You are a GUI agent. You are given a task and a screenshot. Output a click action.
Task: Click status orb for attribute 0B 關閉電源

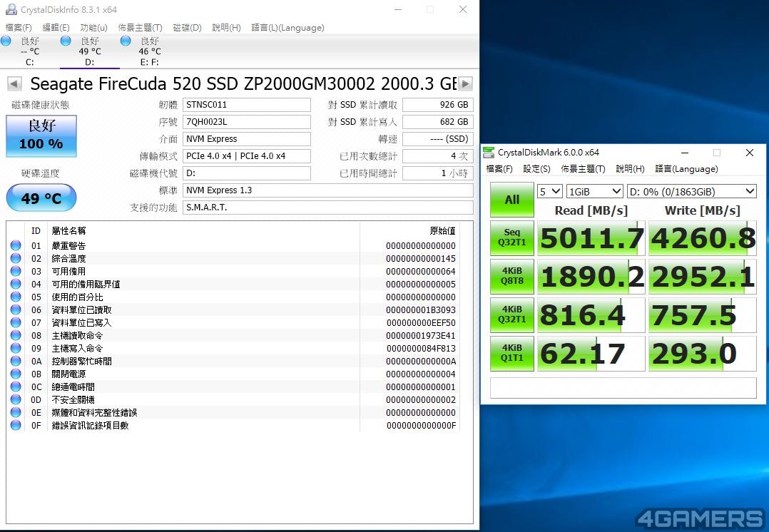tap(16, 374)
